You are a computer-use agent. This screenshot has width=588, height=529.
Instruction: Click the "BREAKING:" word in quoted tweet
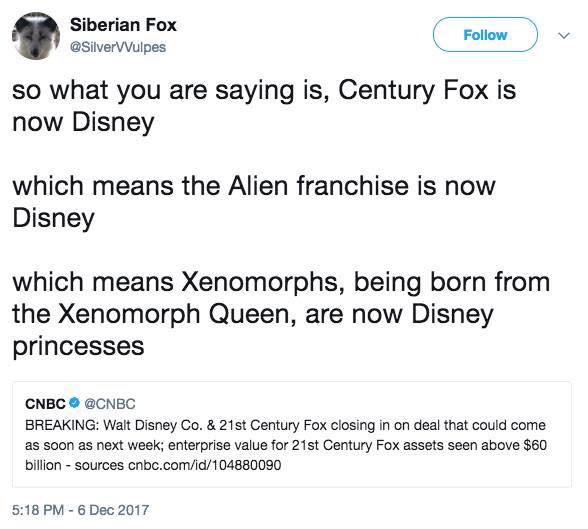[x=62, y=425]
